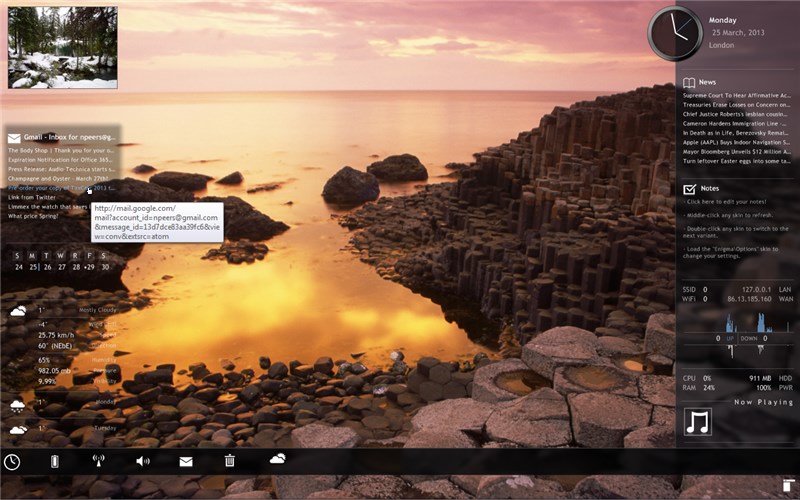
Task: Click the music note Now Playing icon
Action: 697,422
